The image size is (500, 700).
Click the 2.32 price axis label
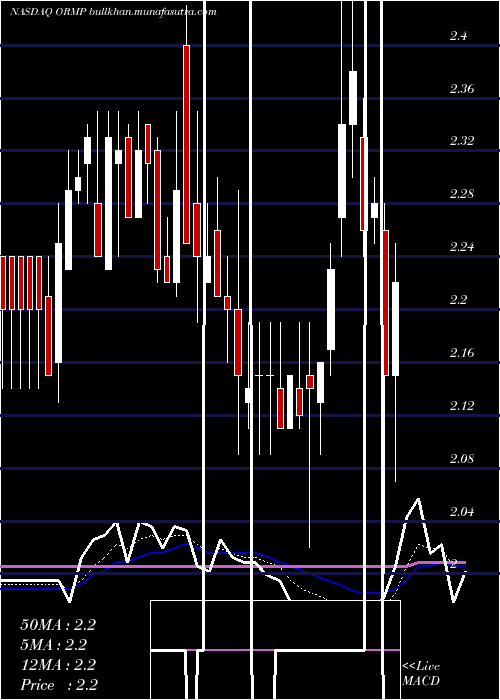pyautogui.click(x=462, y=141)
